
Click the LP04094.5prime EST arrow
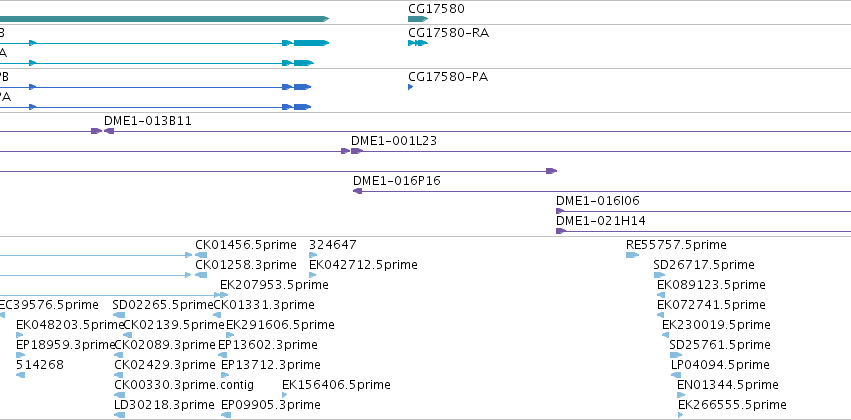[676, 375]
